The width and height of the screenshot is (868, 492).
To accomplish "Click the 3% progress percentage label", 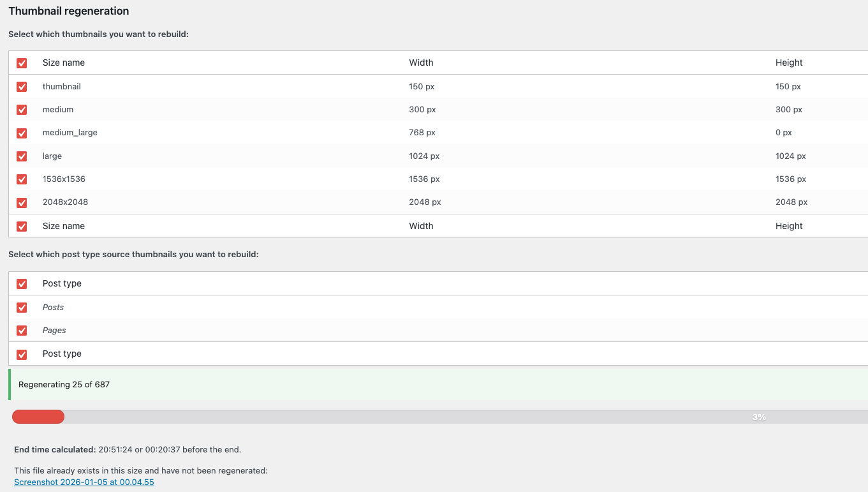I will pyautogui.click(x=759, y=417).
